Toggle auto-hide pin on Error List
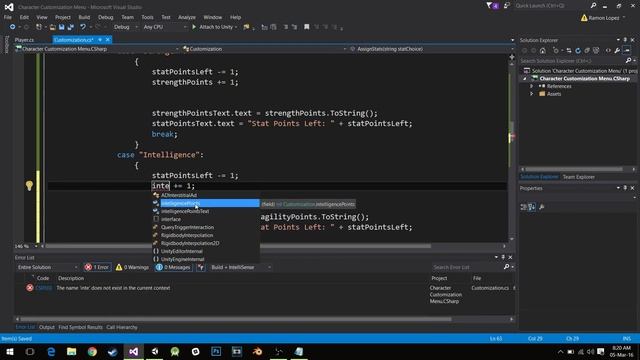 point(503,257)
